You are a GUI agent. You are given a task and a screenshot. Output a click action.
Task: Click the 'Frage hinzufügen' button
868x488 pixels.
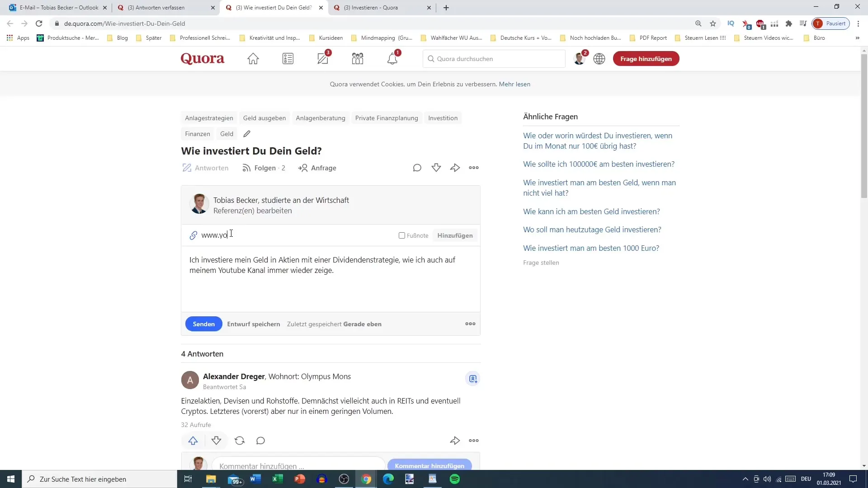click(x=646, y=59)
